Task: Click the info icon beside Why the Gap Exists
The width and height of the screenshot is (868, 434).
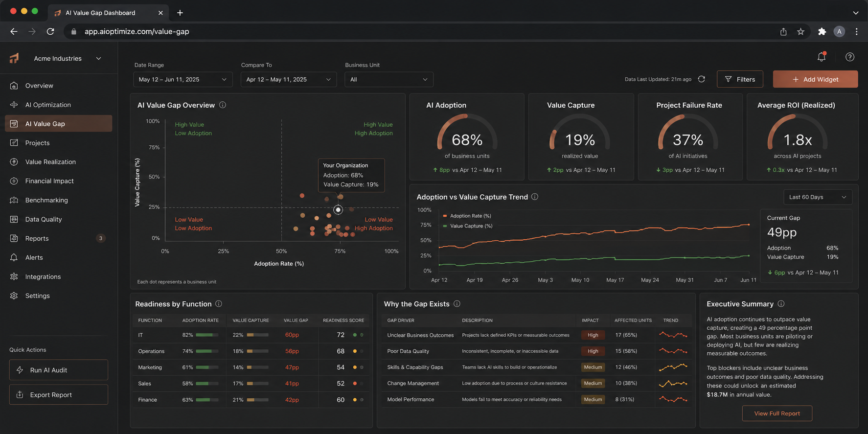Action: point(457,304)
